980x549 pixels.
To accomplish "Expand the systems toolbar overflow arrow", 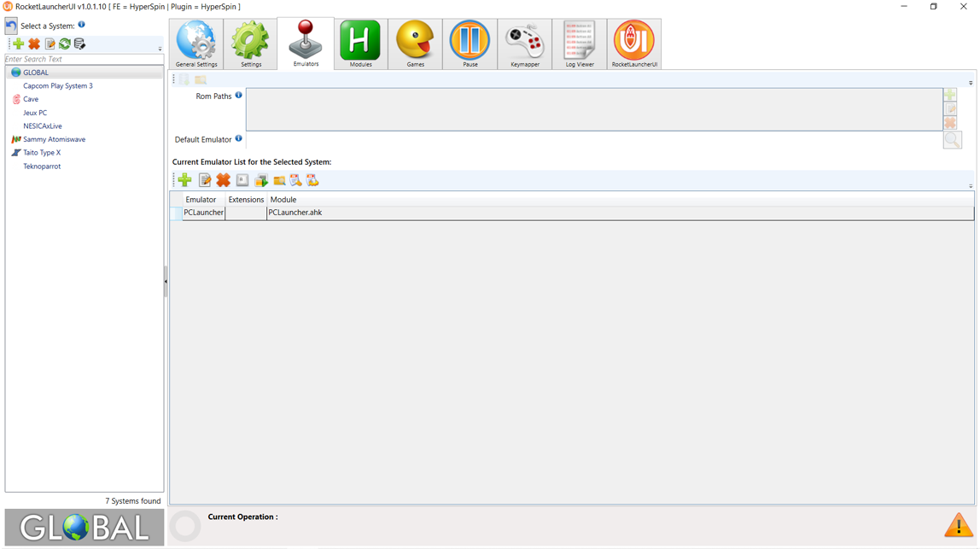I will pos(160,49).
